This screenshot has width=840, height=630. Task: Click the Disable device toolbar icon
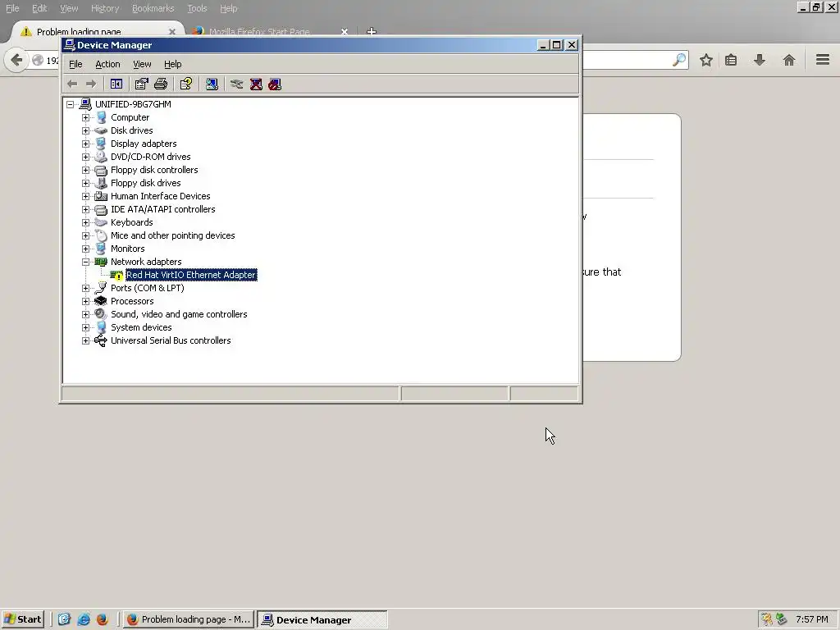(x=275, y=84)
